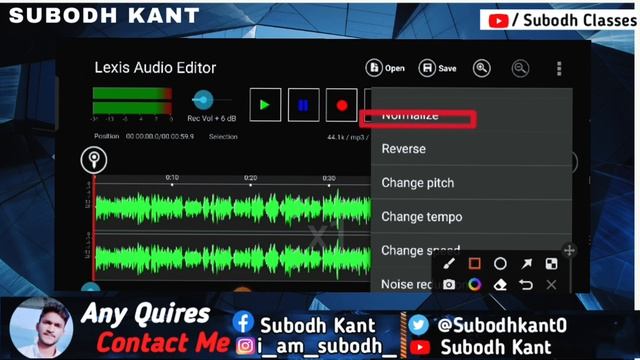Open the color wheel picker
The height and width of the screenshot is (360, 640).
coord(474,284)
